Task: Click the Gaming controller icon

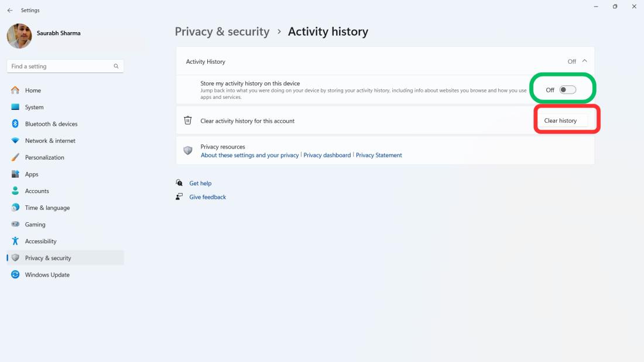Action: click(15, 225)
